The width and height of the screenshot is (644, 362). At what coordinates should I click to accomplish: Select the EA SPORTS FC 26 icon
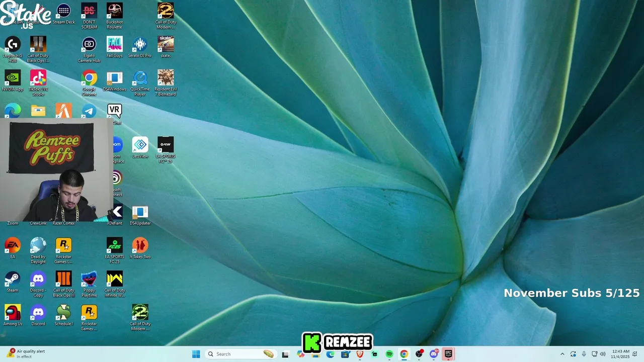166,150
